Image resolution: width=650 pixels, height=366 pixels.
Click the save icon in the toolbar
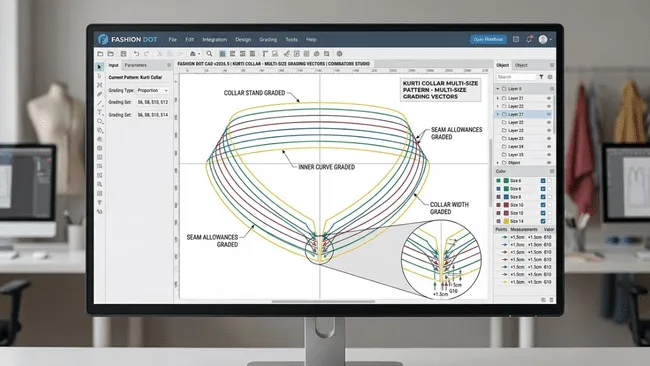coord(123,53)
